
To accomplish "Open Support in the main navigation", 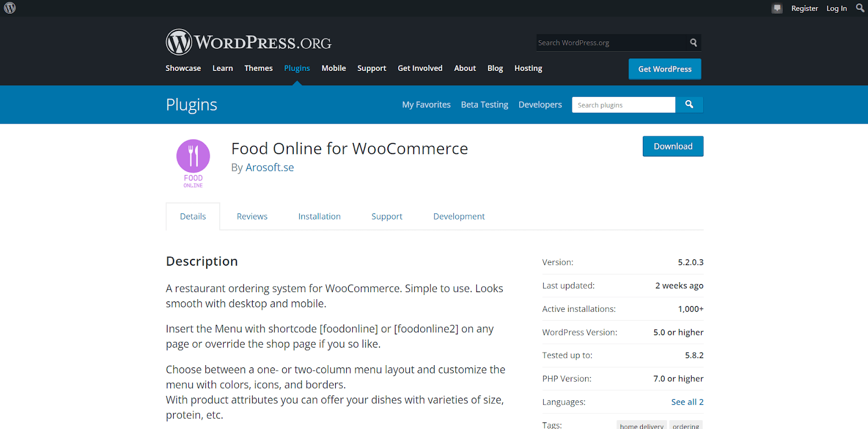I will coord(371,68).
